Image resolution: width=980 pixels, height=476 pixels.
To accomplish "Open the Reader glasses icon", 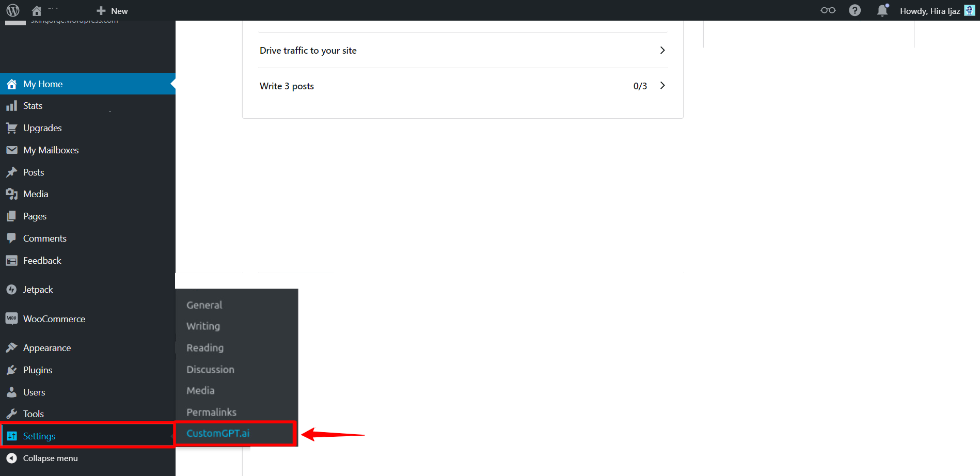I will pyautogui.click(x=828, y=10).
